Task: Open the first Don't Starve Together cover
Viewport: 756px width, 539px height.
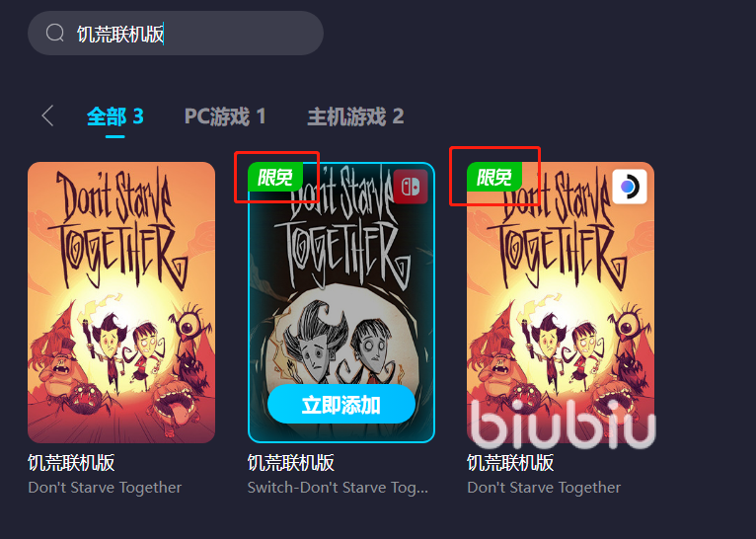Action: click(x=121, y=302)
